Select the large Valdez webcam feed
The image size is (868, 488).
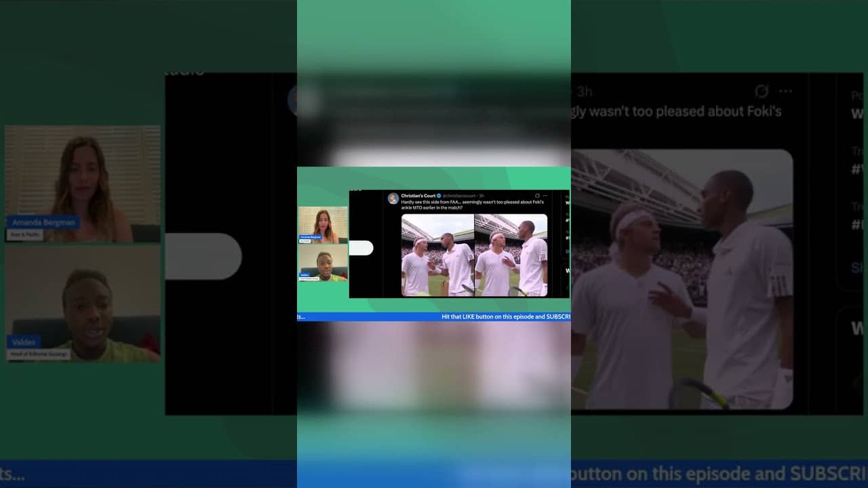tap(83, 303)
